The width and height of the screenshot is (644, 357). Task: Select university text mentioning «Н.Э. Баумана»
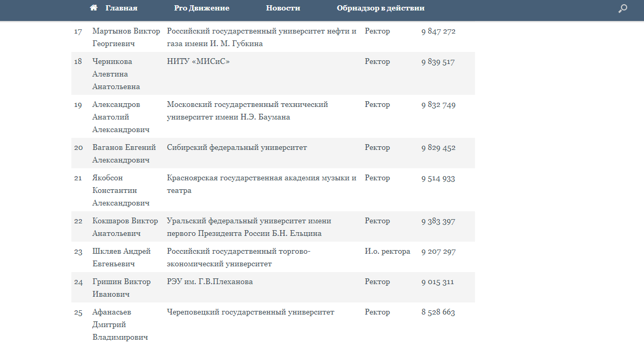(247, 111)
